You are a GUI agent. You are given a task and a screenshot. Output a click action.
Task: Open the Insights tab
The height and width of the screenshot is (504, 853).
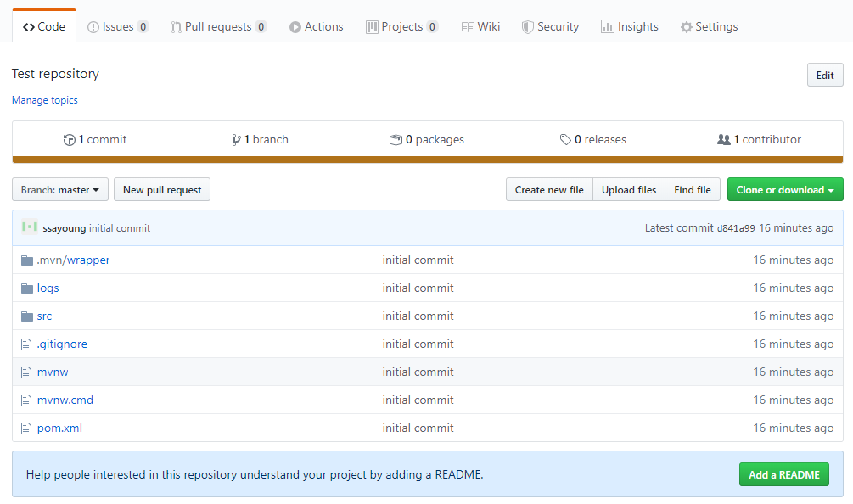tap(630, 26)
